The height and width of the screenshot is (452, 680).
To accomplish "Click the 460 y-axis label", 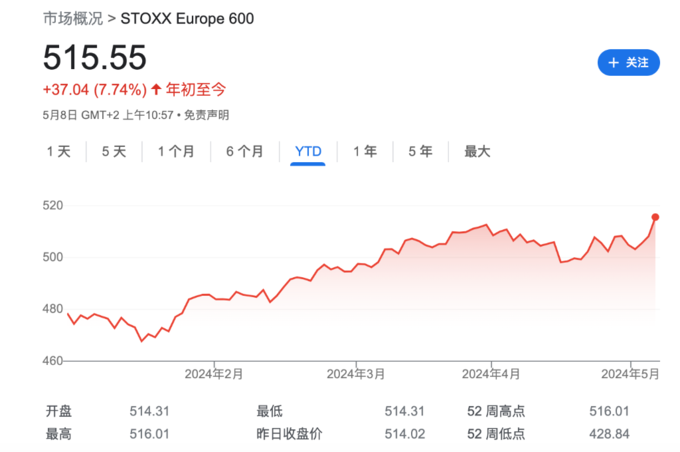I will [x=52, y=361].
